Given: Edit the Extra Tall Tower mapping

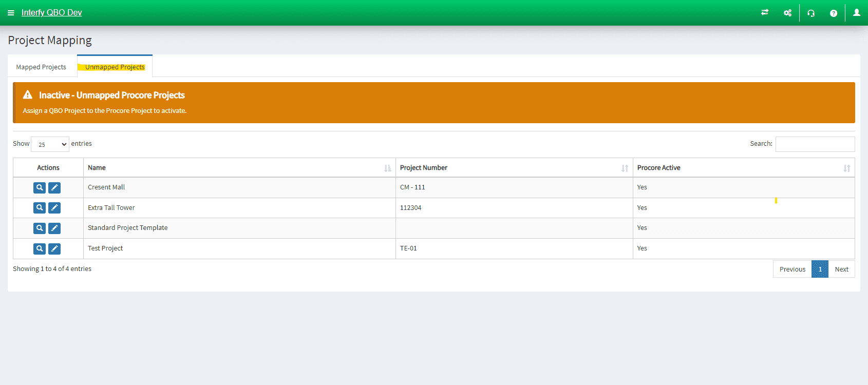Looking at the screenshot, I should [54, 208].
